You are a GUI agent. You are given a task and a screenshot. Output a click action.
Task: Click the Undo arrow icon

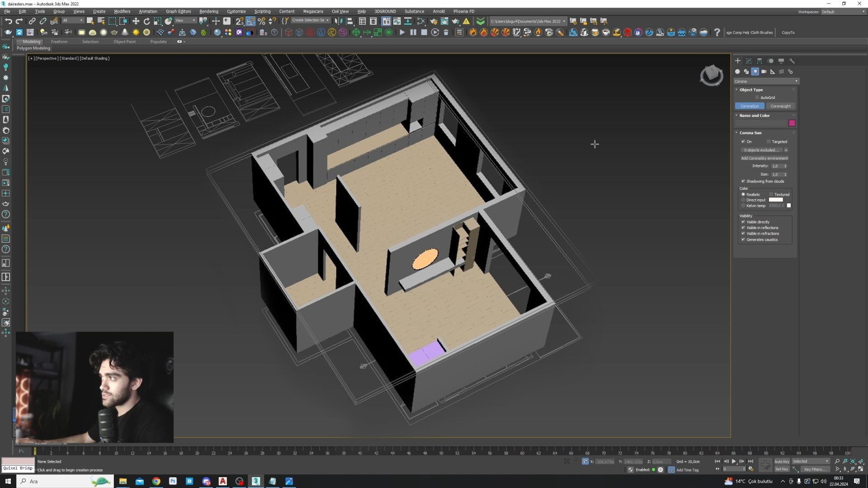8,21
